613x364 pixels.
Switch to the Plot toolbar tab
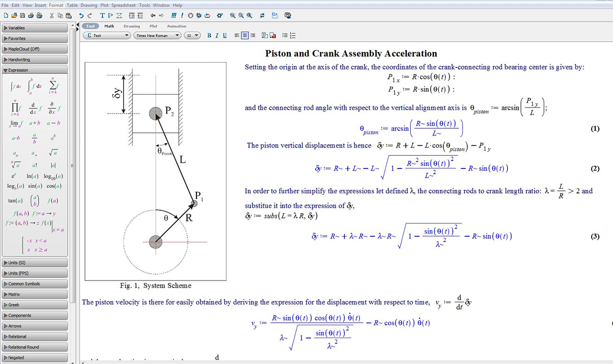pyautogui.click(x=153, y=26)
